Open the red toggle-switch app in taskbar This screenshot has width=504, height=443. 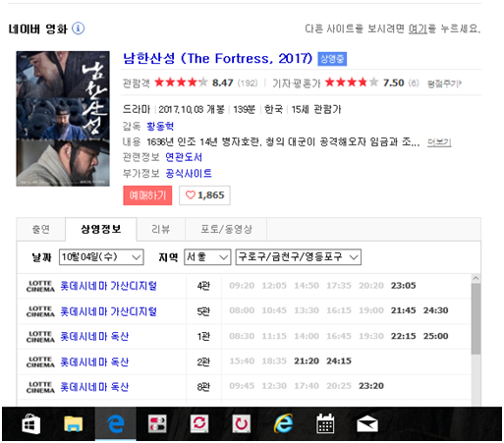(157, 424)
